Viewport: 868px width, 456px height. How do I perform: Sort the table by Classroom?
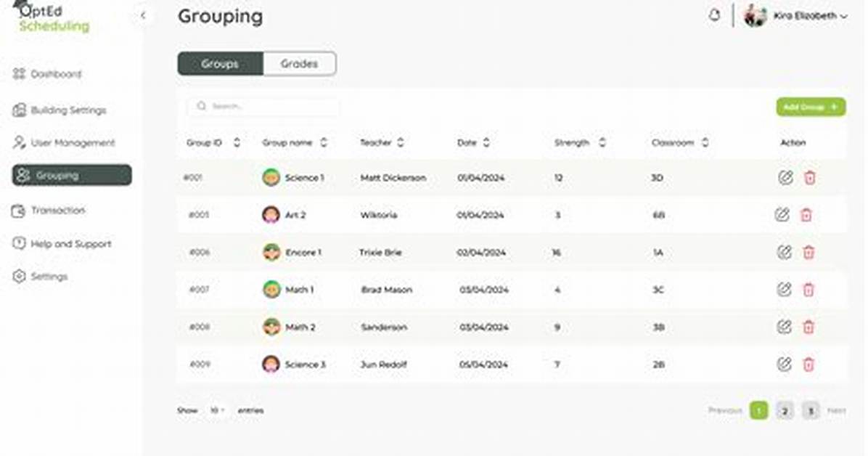pyautogui.click(x=705, y=142)
